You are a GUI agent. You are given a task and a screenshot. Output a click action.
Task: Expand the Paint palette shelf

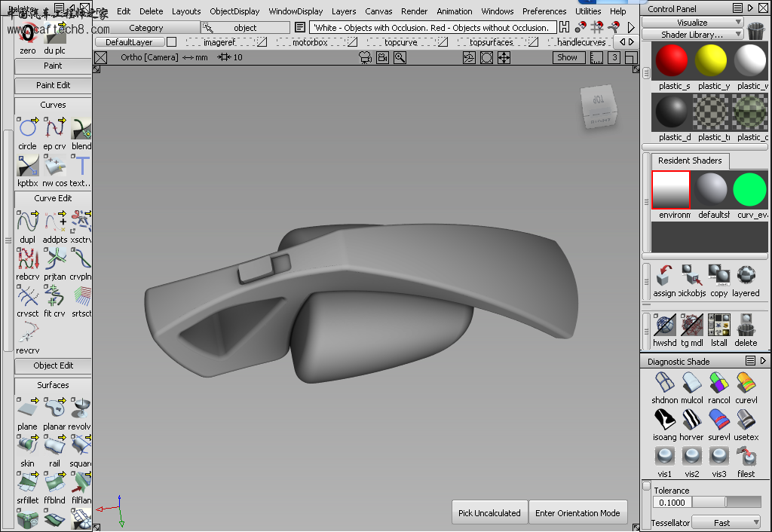click(x=54, y=66)
